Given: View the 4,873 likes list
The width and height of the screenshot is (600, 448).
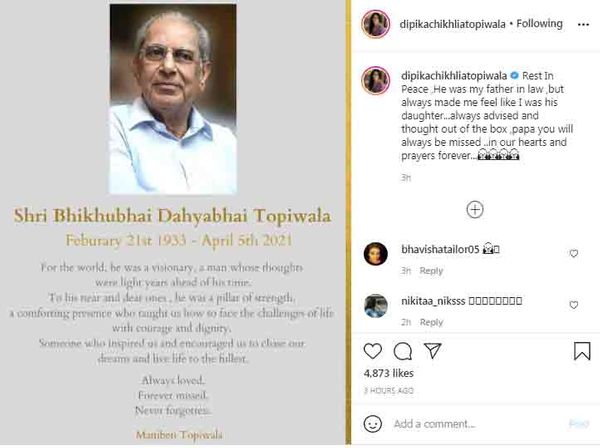Looking at the screenshot, I should (389, 373).
